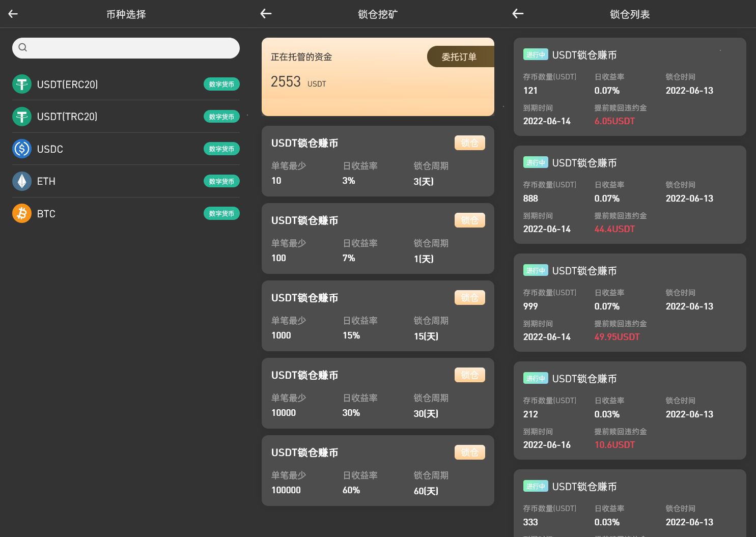Click the 6.05USDT early redemption penalty

point(614,121)
